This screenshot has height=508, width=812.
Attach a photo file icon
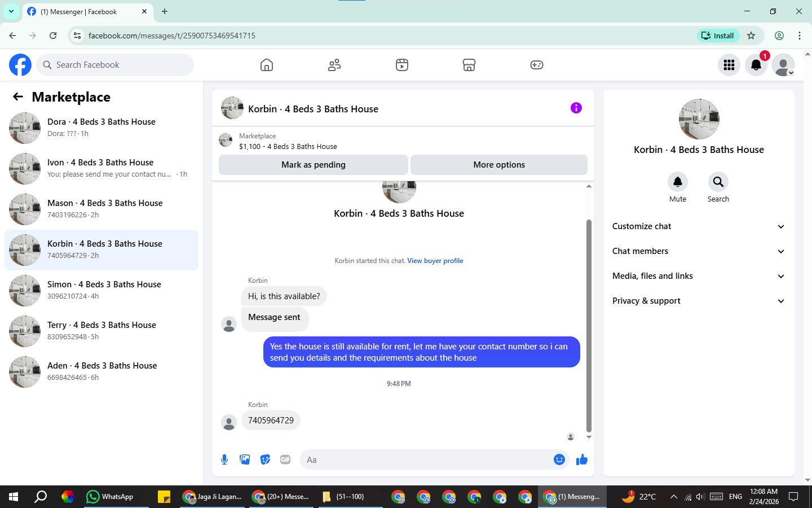tap(245, 459)
